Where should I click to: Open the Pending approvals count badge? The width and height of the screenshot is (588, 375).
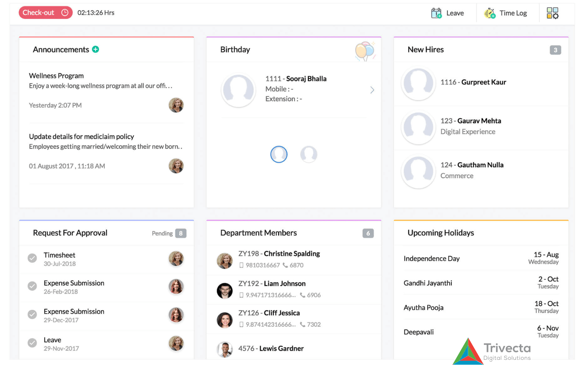click(181, 233)
